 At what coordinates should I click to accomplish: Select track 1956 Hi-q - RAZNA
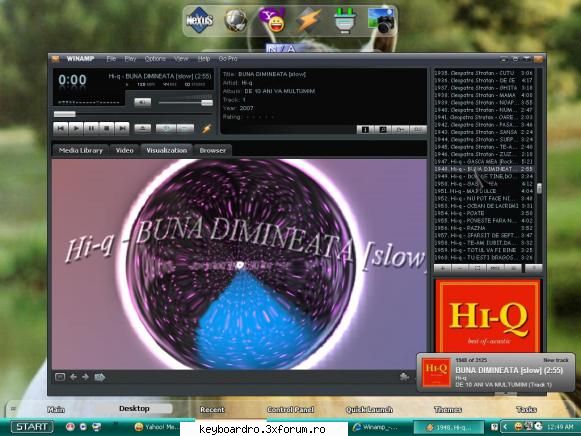point(484,228)
